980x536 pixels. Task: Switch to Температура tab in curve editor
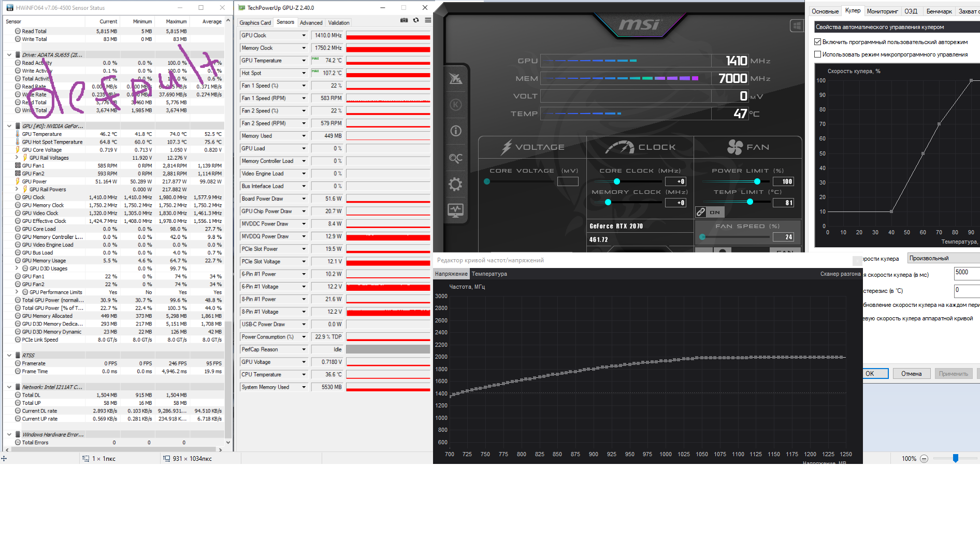[x=489, y=274]
